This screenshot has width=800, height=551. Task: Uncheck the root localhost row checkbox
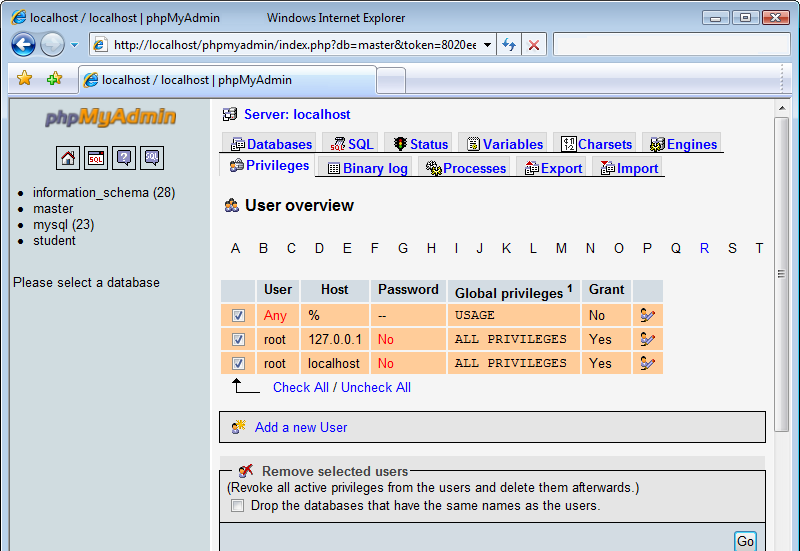click(238, 363)
